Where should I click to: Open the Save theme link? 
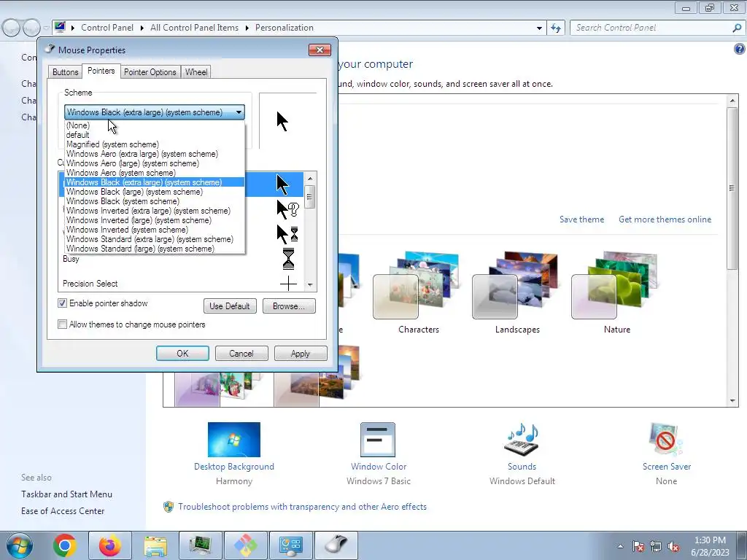(x=581, y=219)
